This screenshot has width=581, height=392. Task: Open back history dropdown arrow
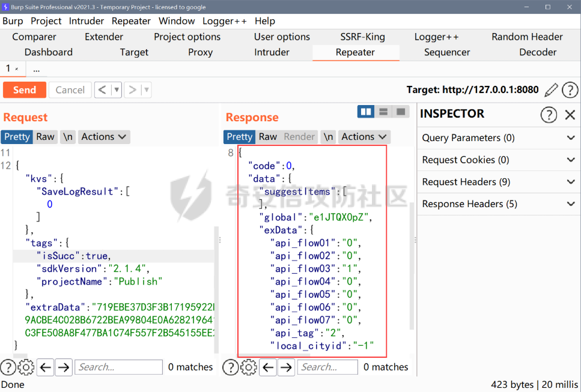(x=117, y=90)
